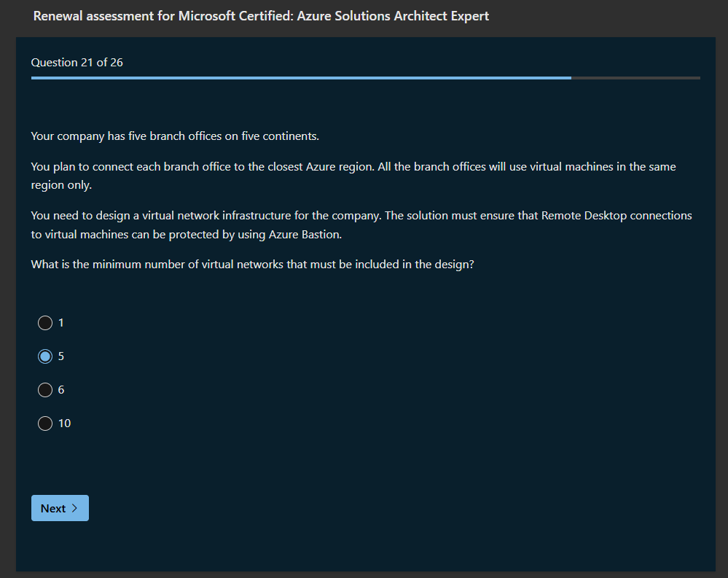Click the Next button
The height and width of the screenshot is (578, 728).
pos(60,509)
